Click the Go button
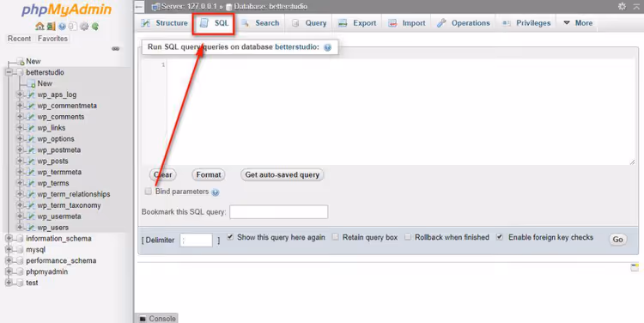644x323 pixels. (x=617, y=239)
